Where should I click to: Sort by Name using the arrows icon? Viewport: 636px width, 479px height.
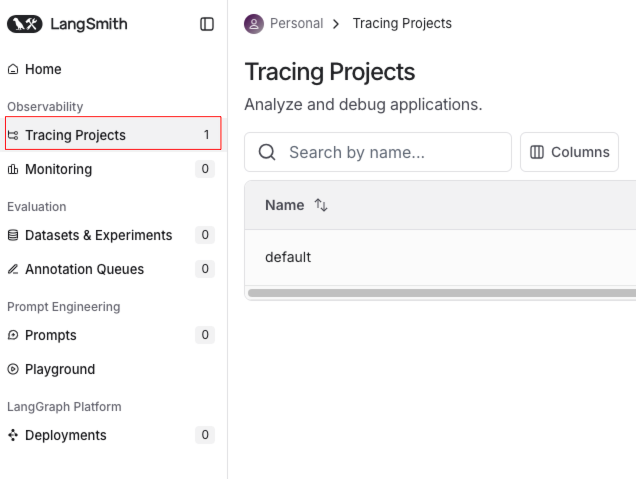321,205
